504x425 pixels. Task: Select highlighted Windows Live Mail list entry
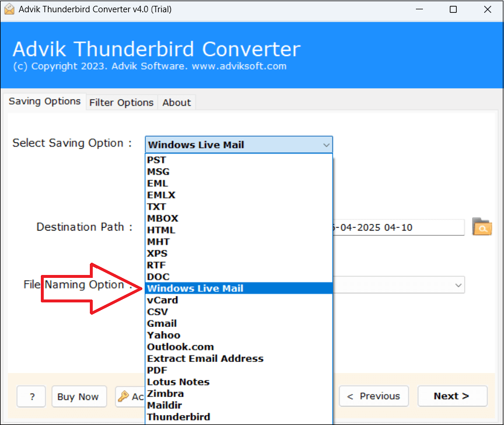[x=239, y=288]
